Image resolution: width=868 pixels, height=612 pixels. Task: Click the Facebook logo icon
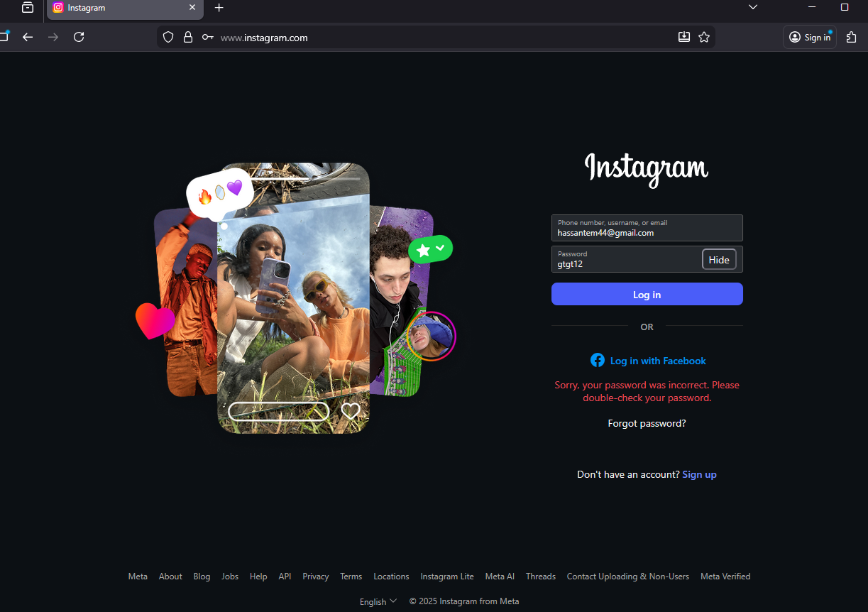coord(598,361)
